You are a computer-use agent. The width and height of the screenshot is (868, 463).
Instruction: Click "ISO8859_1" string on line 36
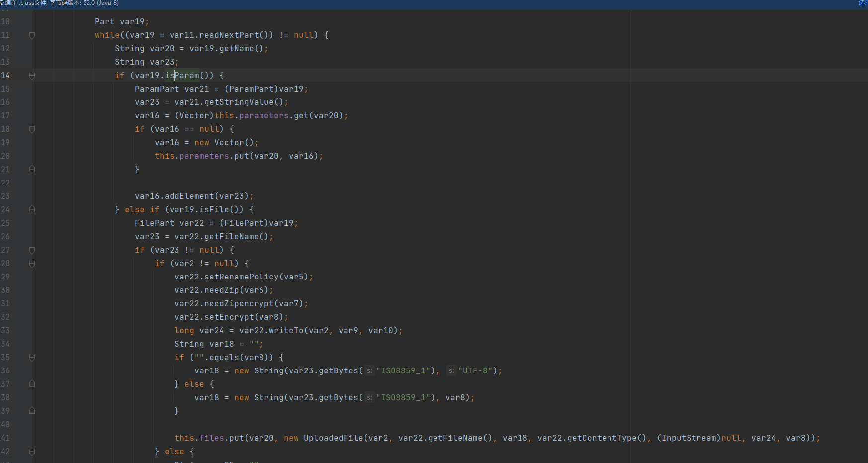403,371
